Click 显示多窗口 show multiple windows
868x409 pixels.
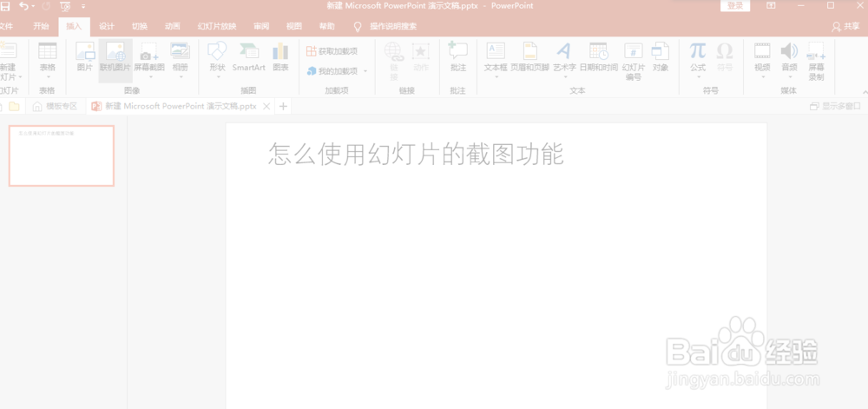point(835,106)
